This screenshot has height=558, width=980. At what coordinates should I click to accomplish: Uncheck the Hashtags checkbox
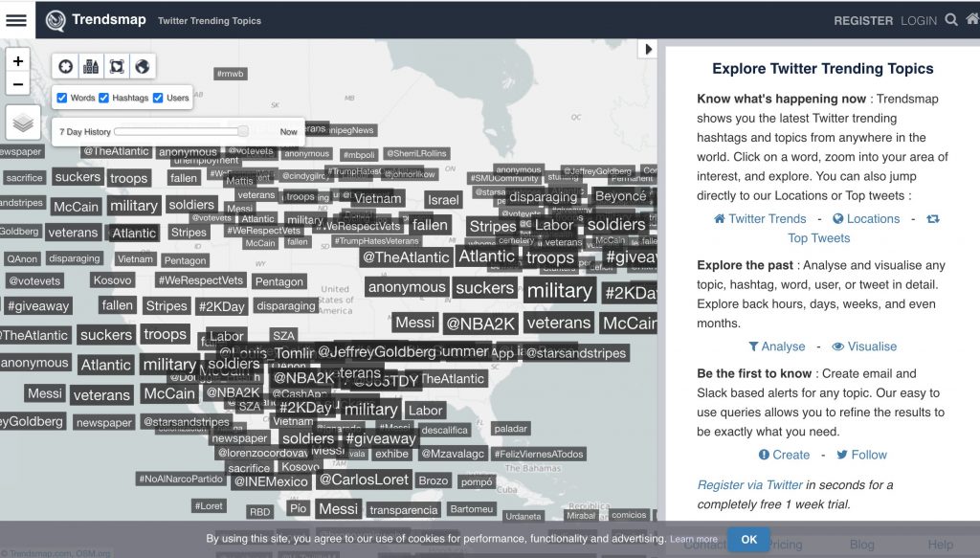pyautogui.click(x=103, y=98)
